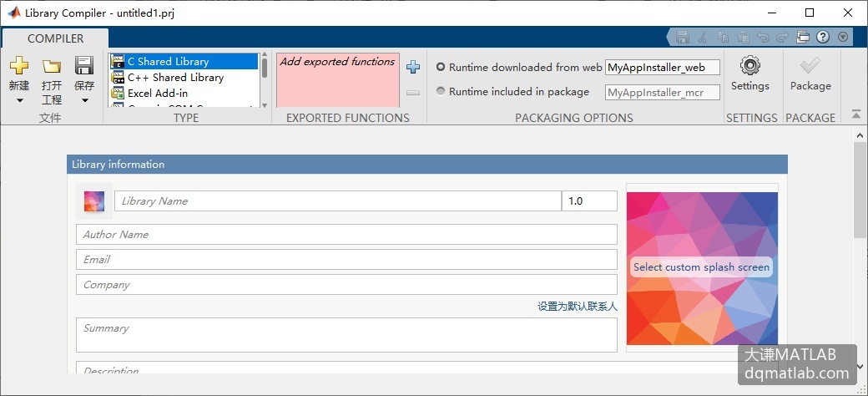Click the Email field
This screenshot has height=396, width=868.
point(346,259)
